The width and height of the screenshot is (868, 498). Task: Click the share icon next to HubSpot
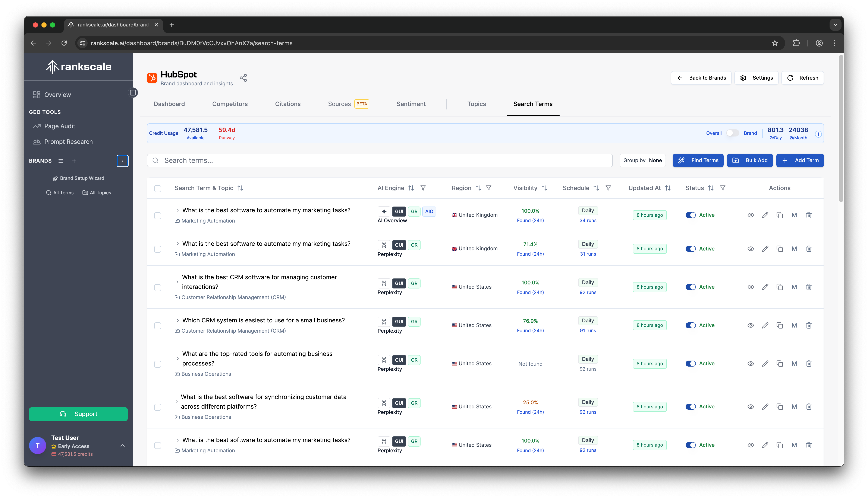[x=243, y=78]
